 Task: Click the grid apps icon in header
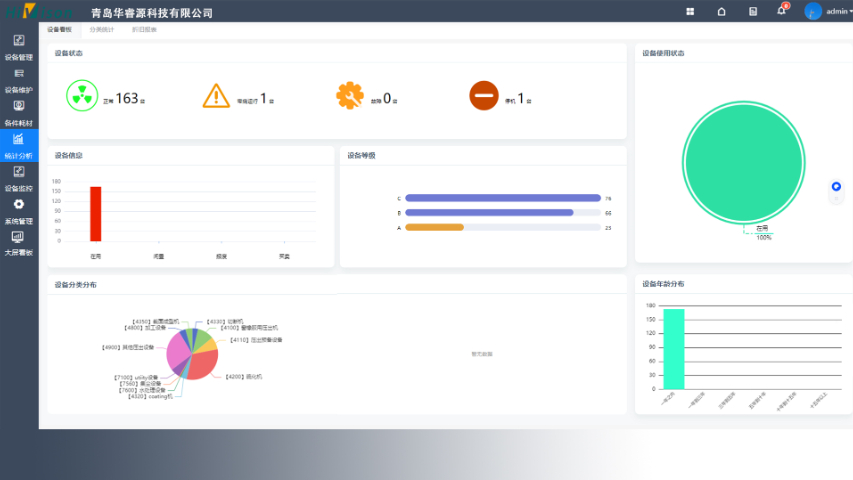[x=690, y=12]
